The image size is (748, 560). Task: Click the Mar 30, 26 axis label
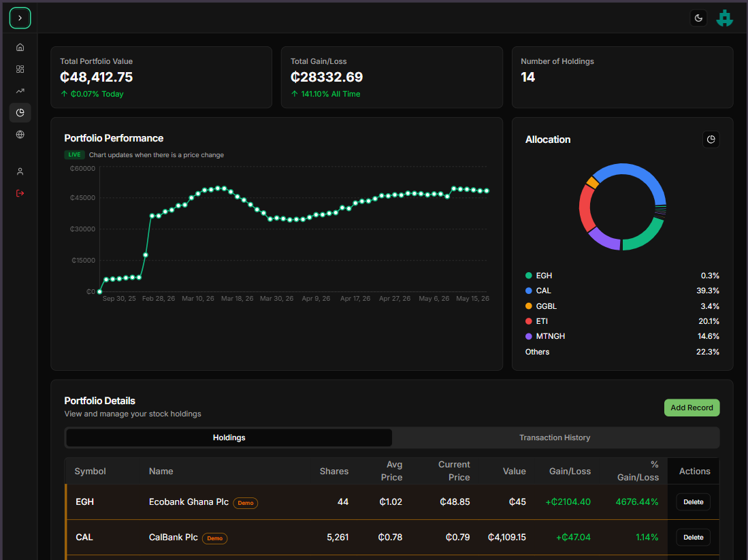[x=277, y=299]
